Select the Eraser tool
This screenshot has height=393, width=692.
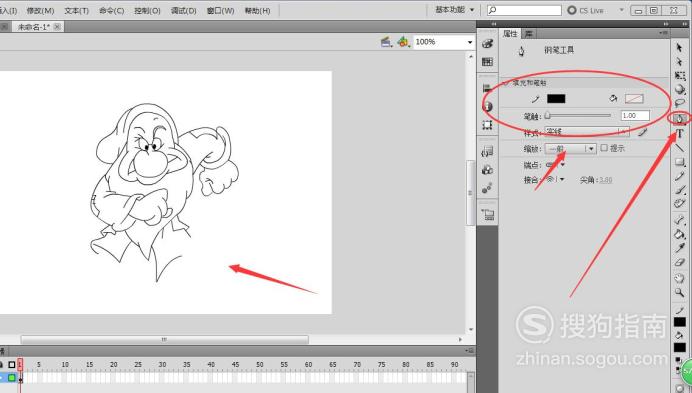click(680, 262)
